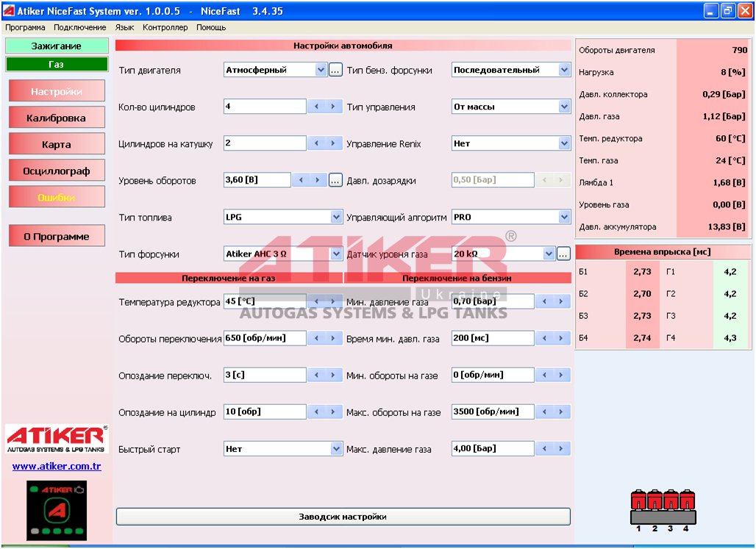Expand Управление Renix dropdown

coord(564,143)
